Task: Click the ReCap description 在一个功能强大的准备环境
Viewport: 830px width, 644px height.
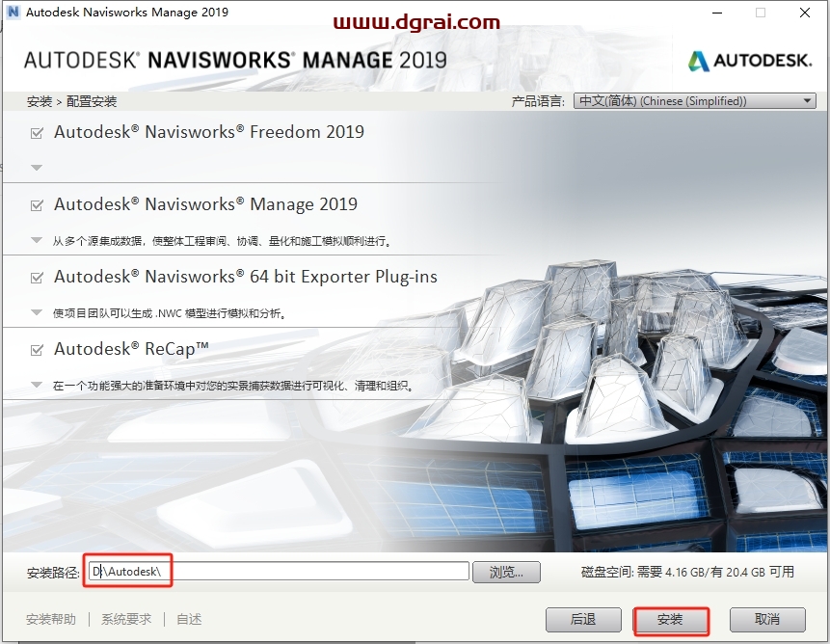Action: click(x=233, y=386)
